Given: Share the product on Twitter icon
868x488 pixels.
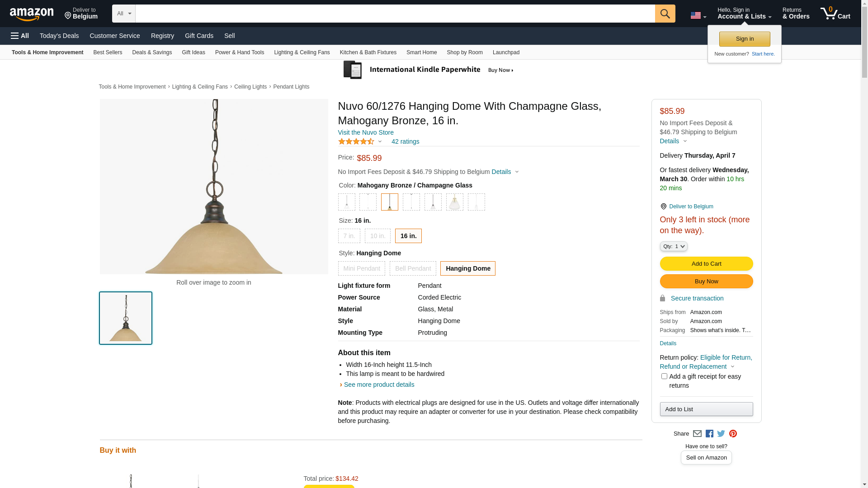Looking at the screenshot, I should pyautogui.click(x=721, y=434).
